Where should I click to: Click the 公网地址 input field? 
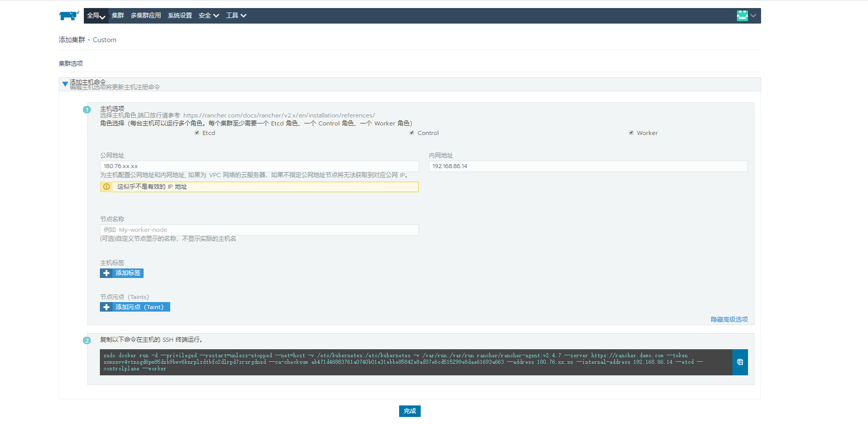tap(259, 166)
